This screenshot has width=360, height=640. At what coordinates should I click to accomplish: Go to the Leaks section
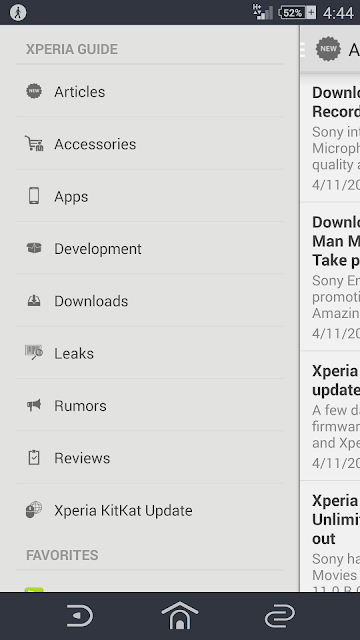pyautogui.click(x=150, y=353)
